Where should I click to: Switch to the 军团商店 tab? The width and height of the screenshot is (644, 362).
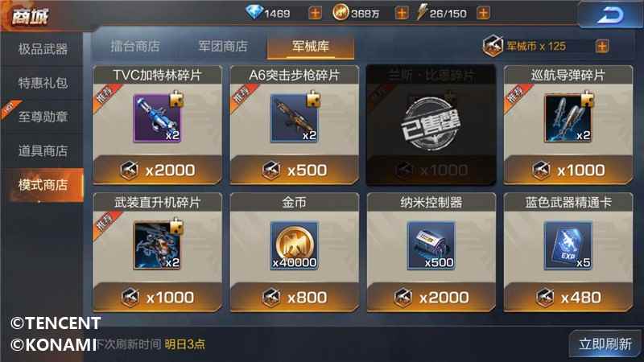(223, 46)
